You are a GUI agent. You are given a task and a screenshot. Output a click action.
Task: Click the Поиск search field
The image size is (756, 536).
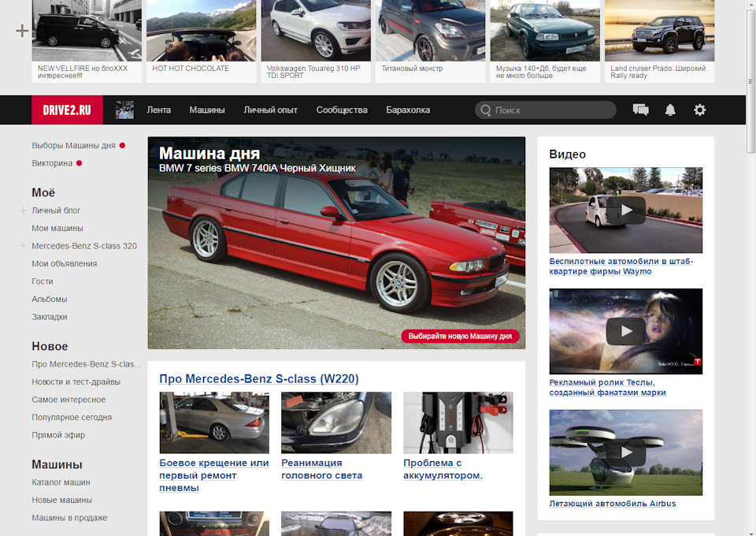(x=545, y=110)
